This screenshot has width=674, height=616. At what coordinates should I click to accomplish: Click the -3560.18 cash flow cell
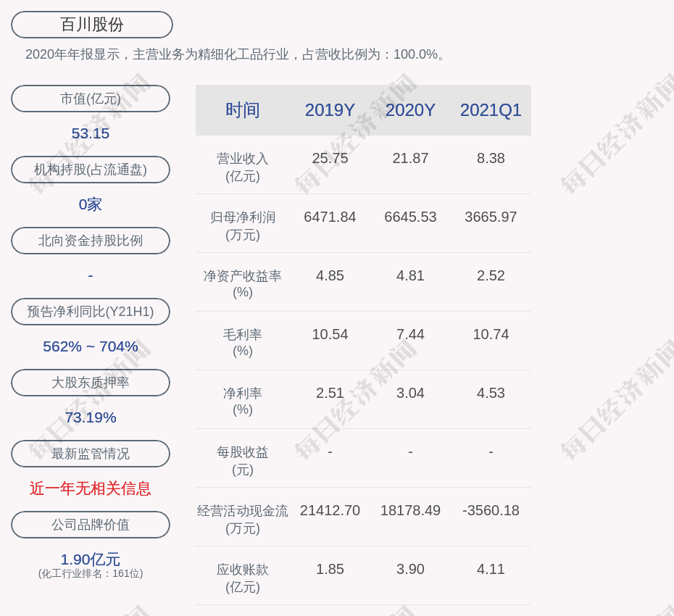(x=491, y=510)
